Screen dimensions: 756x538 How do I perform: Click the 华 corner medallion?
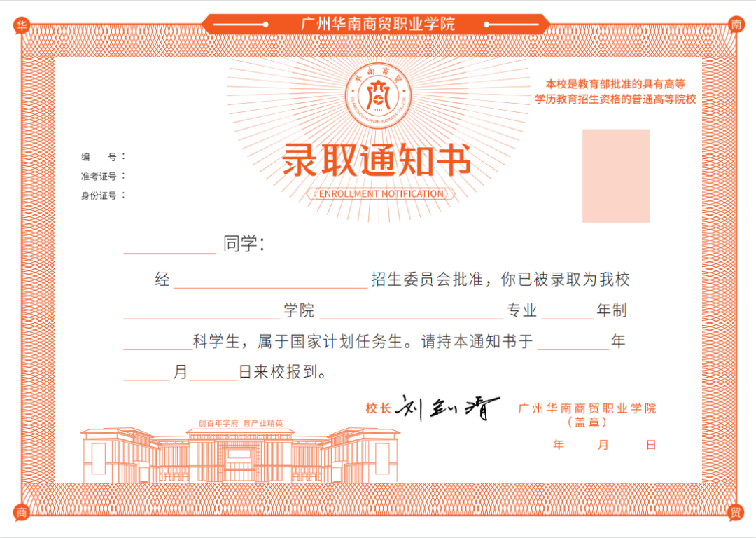[x=22, y=25]
